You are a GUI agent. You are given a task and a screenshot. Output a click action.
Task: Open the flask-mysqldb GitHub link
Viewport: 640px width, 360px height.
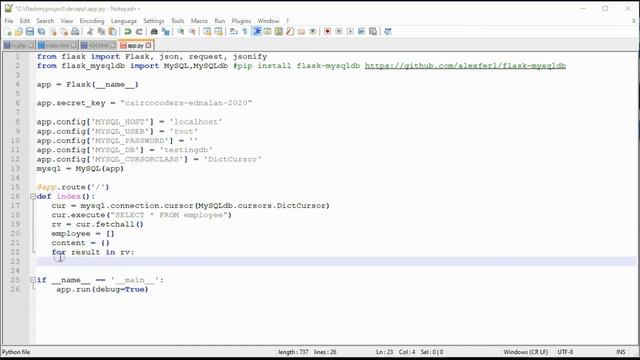(465, 66)
